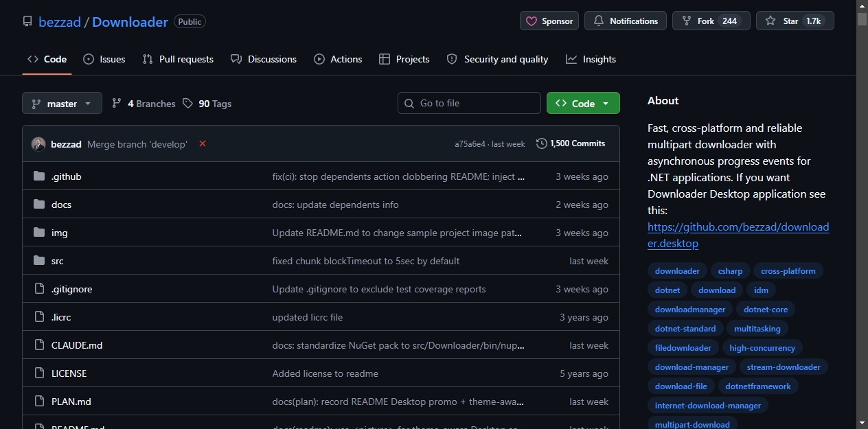The image size is (868, 429).
Task: Open the .gitignore file
Action: [71, 289]
